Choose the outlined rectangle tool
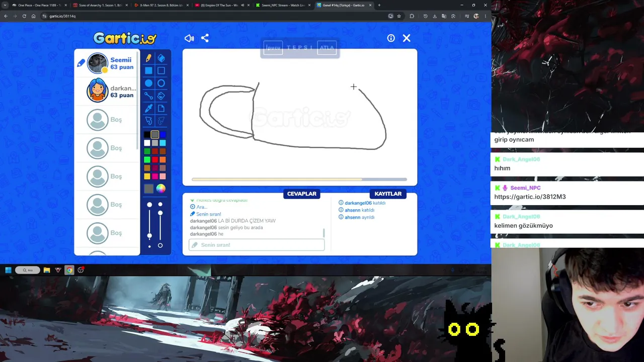This screenshot has height=362, width=644. click(161, 71)
